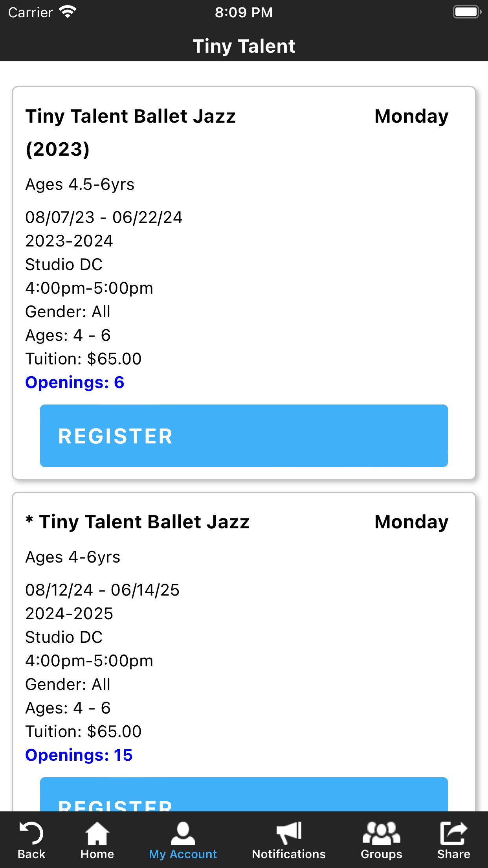Image resolution: width=488 pixels, height=868 pixels.
Task: Select the 08/07/23 - 06/22/24 class card
Action: pyautogui.click(x=244, y=283)
